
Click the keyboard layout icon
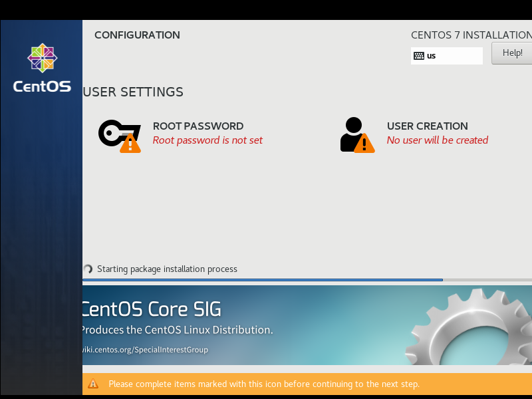[419, 56]
